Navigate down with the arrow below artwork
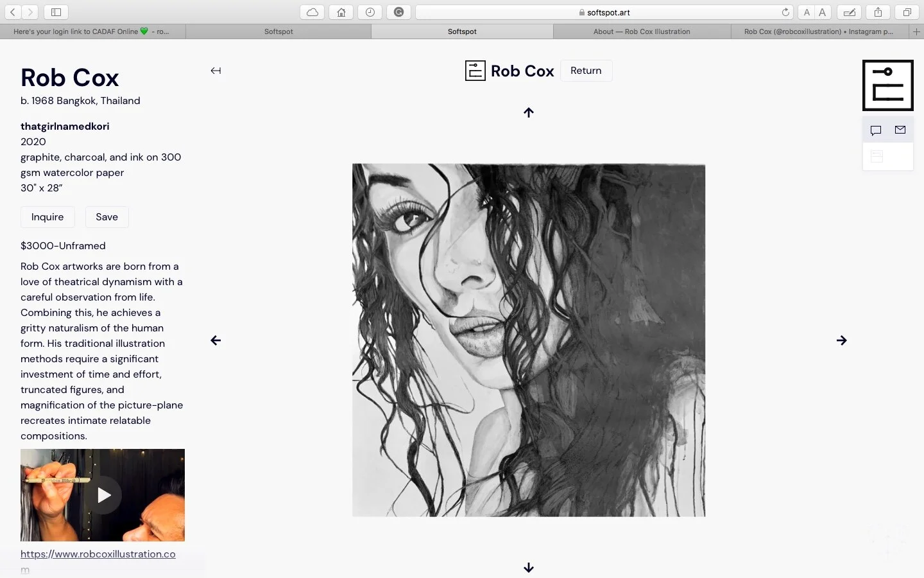Viewport: 924px width, 578px height. coord(529,568)
